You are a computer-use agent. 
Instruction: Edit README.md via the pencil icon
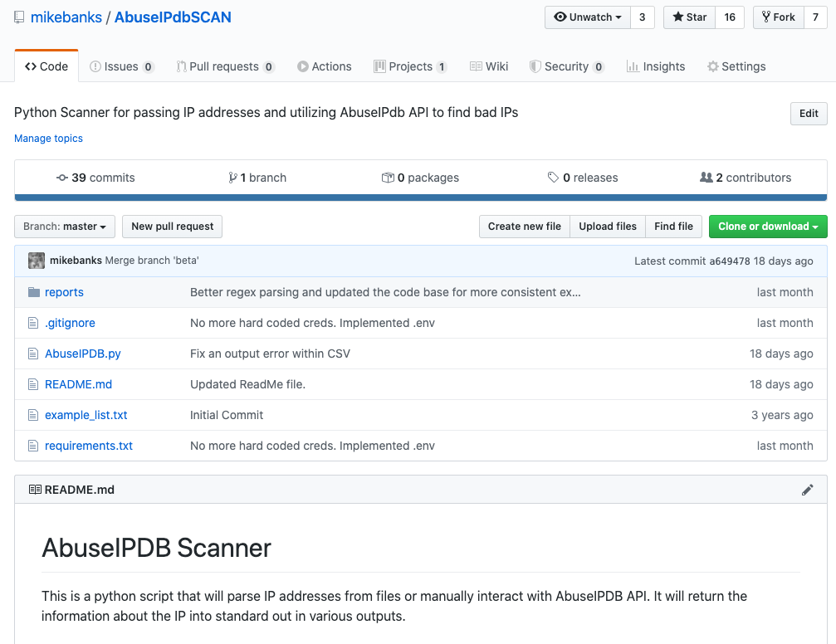tap(807, 490)
